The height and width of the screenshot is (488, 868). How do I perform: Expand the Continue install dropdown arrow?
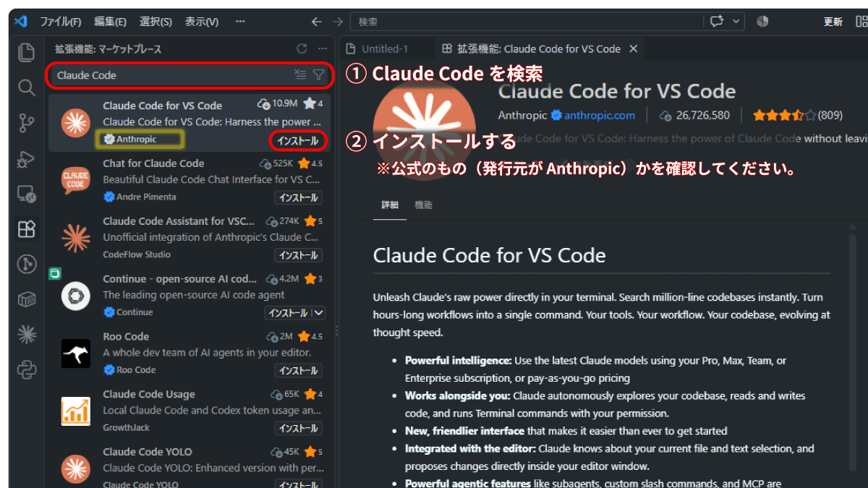[318, 313]
